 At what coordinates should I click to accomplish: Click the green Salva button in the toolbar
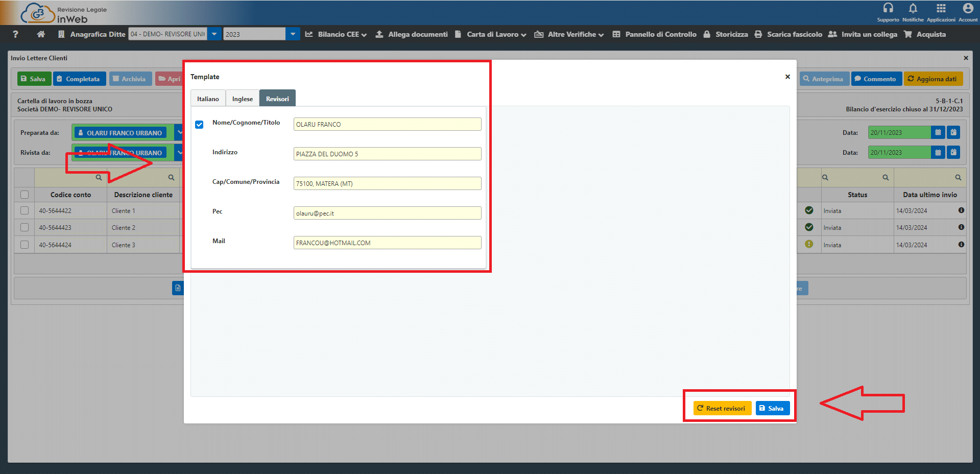pos(34,79)
